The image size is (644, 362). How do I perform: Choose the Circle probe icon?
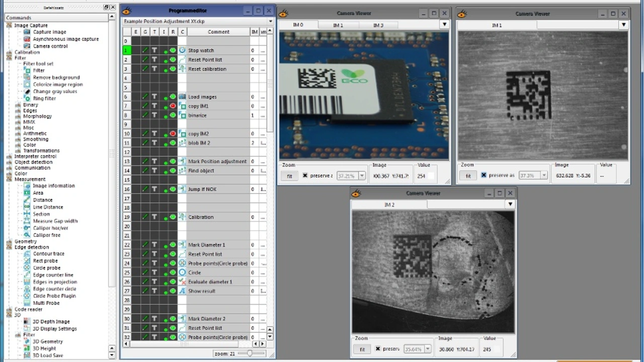tap(27, 268)
